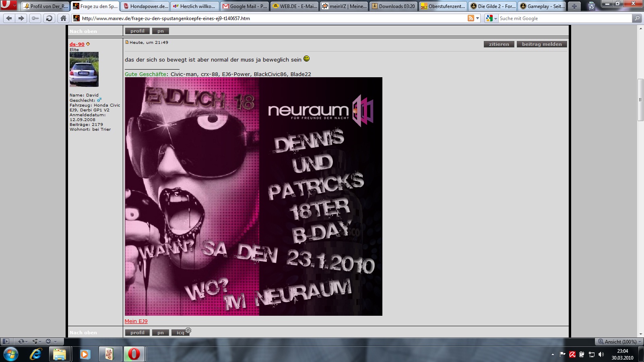This screenshot has width=644, height=362.
Task: Switch to WEB.DE E-Mail tab
Action: [295, 6]
